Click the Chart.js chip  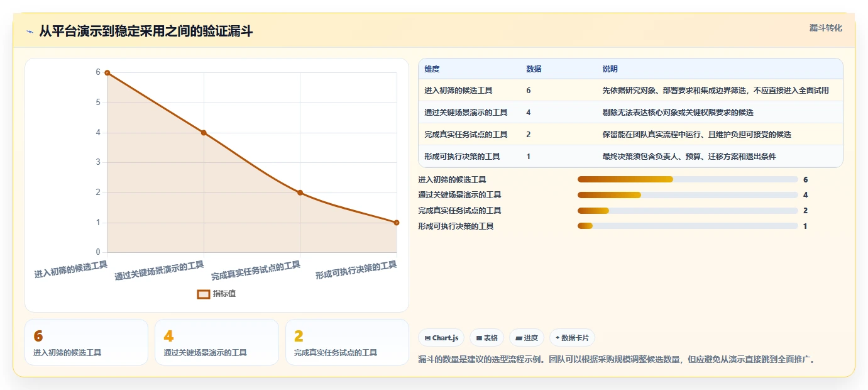coord(442,338)
